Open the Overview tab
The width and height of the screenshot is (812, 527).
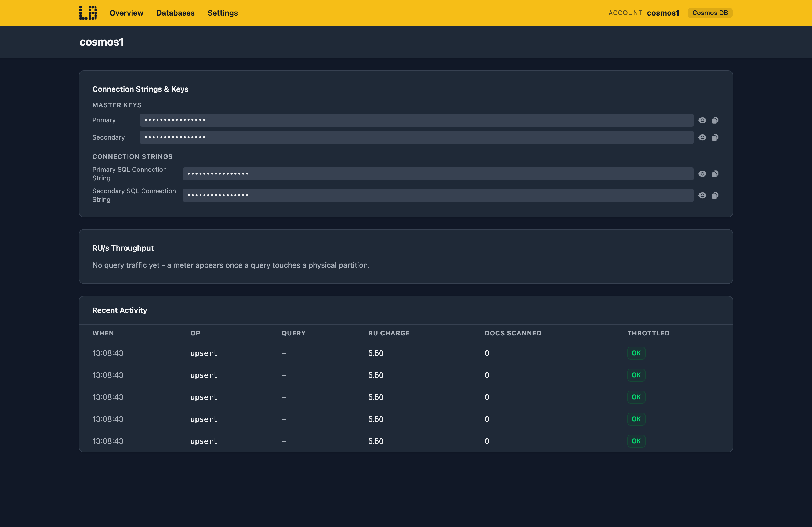pos(126,13)
